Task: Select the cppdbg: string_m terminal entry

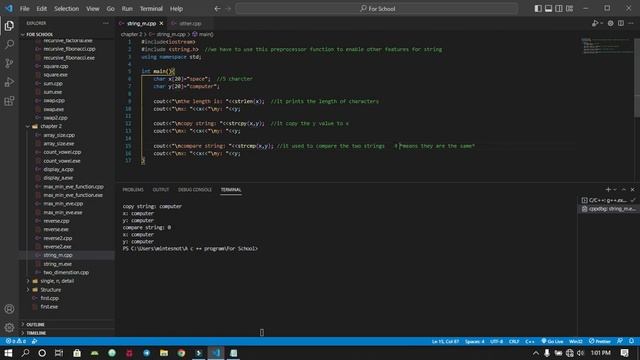Action: tap(609, 209)
